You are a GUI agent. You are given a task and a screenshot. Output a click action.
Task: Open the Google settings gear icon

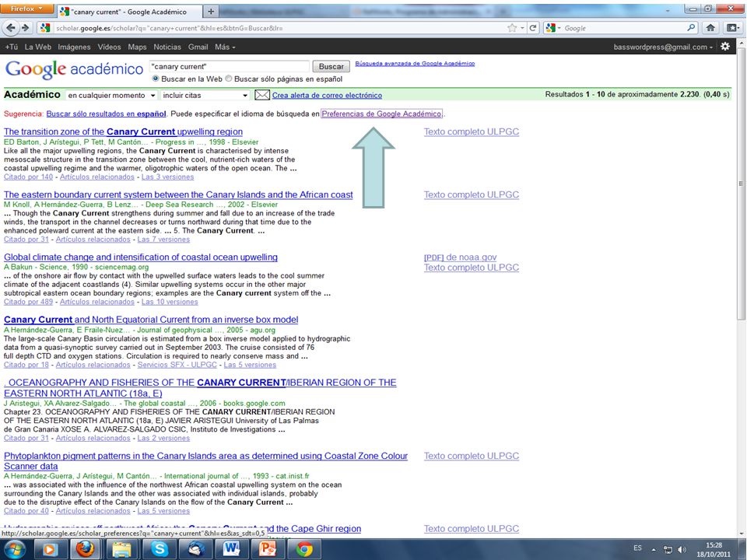(725, 47)
